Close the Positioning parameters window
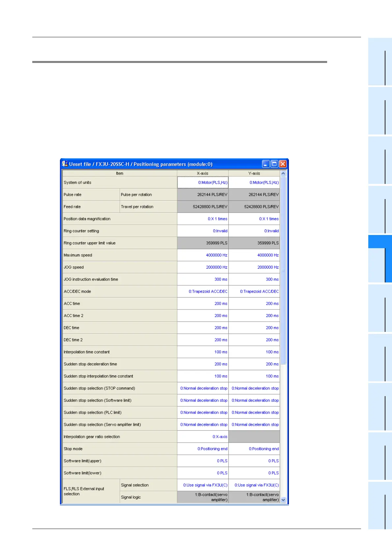The image size is (392, 555). [x=283, y=164]
